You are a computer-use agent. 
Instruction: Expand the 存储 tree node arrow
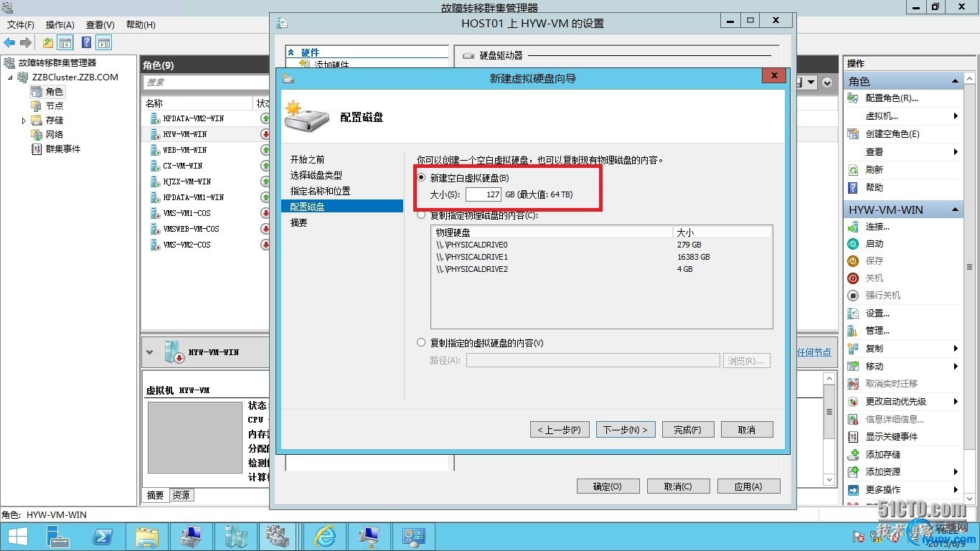pyautogui.click(x=24, y=121)
